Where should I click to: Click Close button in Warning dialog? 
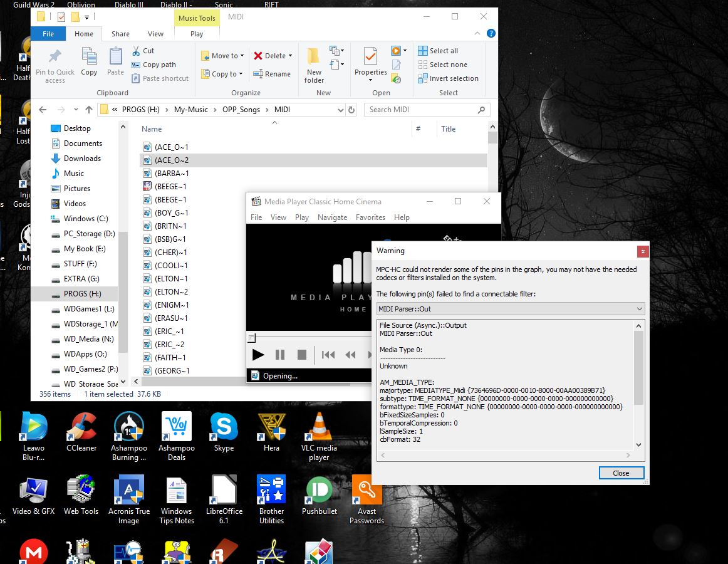tap(621, 473)
